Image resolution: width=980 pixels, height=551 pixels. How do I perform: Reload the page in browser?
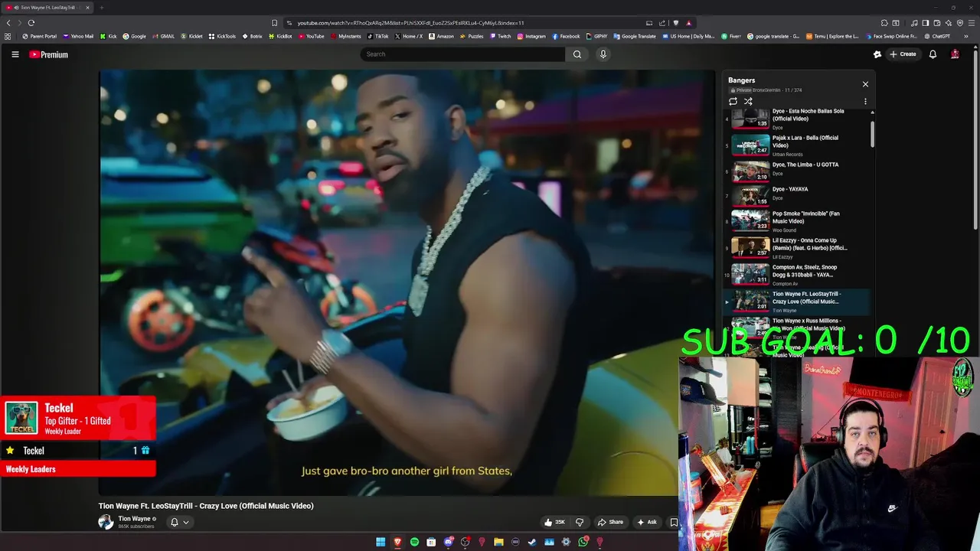31,23
